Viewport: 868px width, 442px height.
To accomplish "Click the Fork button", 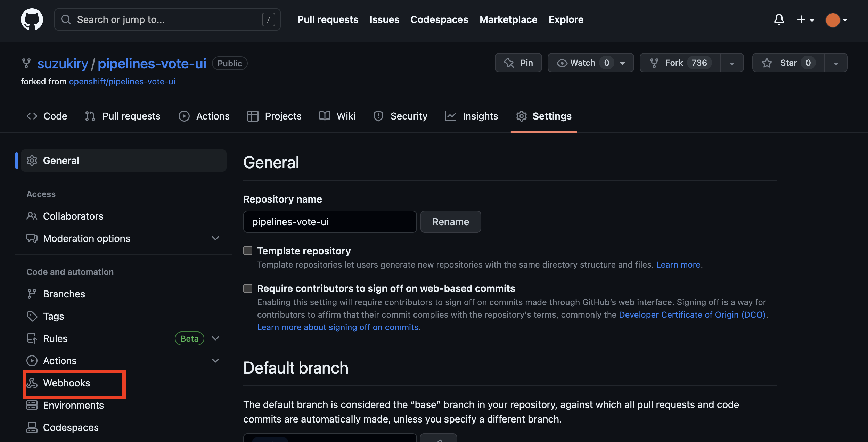I will click(680, 63).
